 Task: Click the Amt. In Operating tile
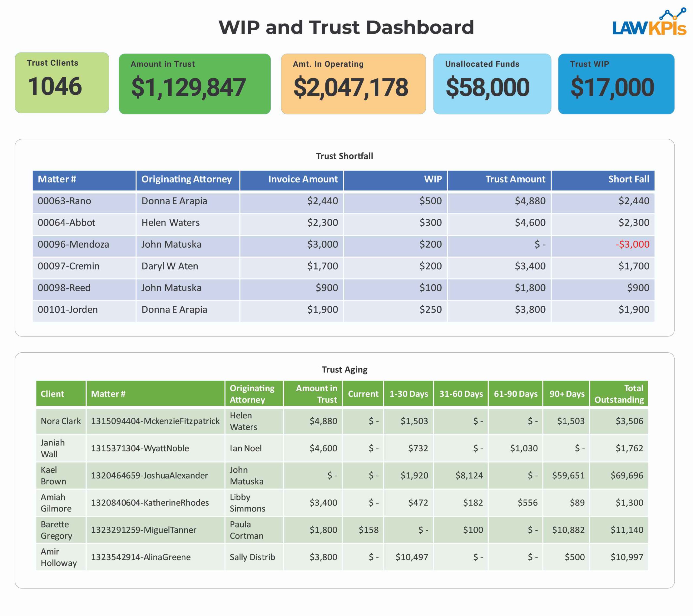[x=353, y=84]
